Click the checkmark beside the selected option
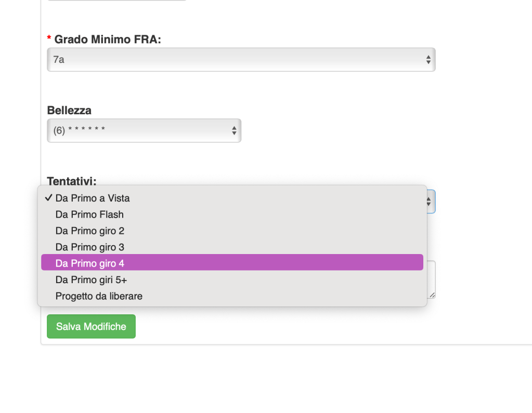This screenshot has width=532, height=413. click(x=48, y=198)
